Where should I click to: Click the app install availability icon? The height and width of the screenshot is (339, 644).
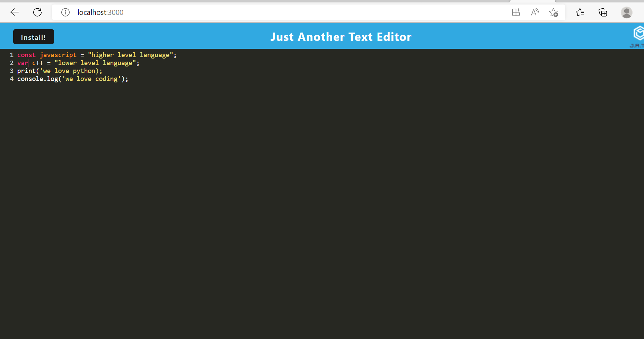(515, 12)
